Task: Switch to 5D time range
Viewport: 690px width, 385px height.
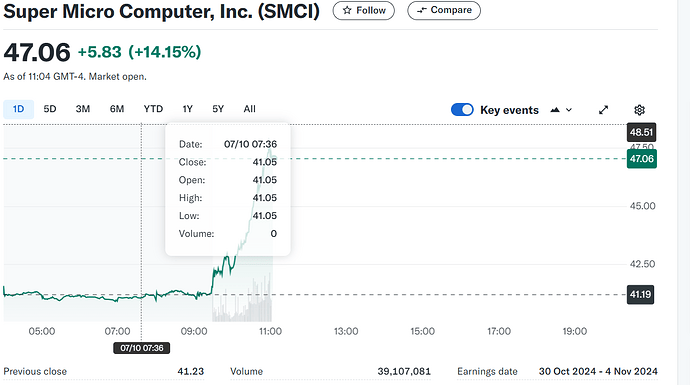Action: click(x=50, y=109)
